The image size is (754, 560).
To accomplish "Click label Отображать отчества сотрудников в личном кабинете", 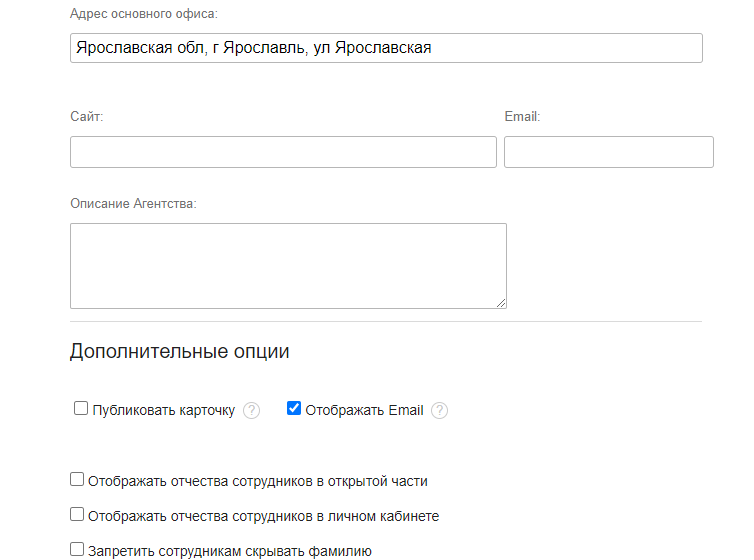I will (263, 516).
